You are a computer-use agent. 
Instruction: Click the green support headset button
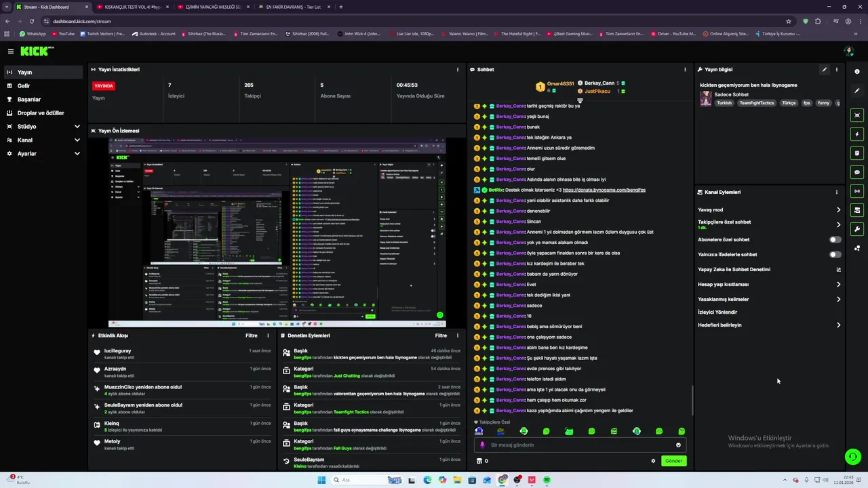pos(853,457)
